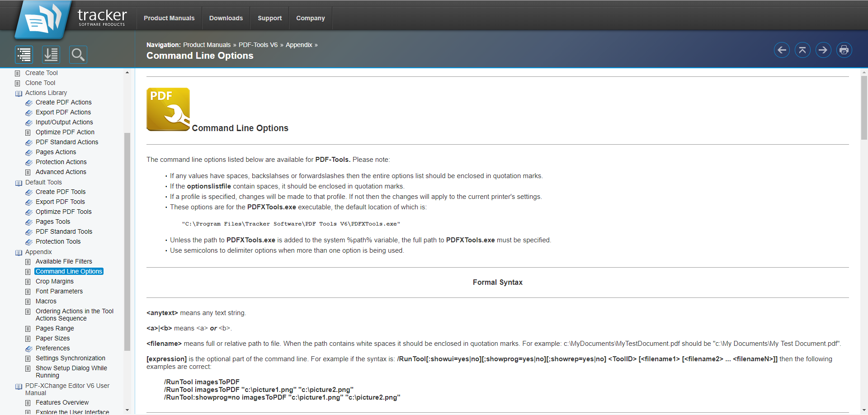Open the keyword index panel icon
The height and width of the screenshot is (415, 868).
pos(51,55)
